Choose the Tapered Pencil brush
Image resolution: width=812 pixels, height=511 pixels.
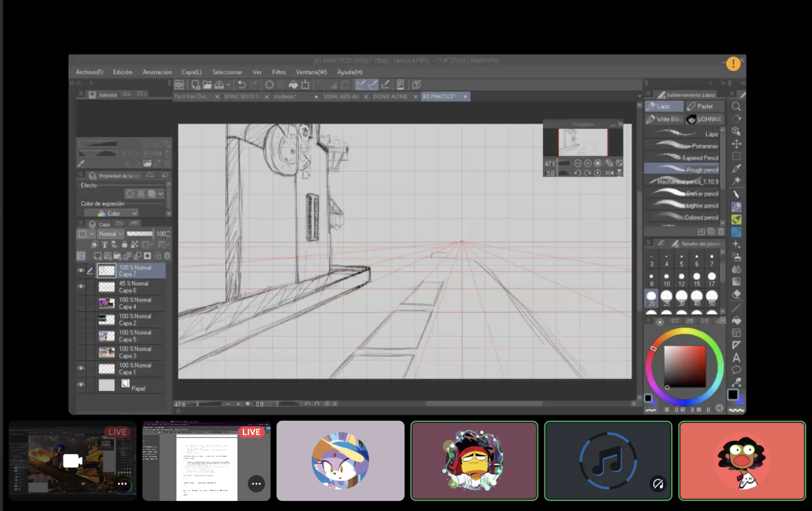tap(682, 158)
